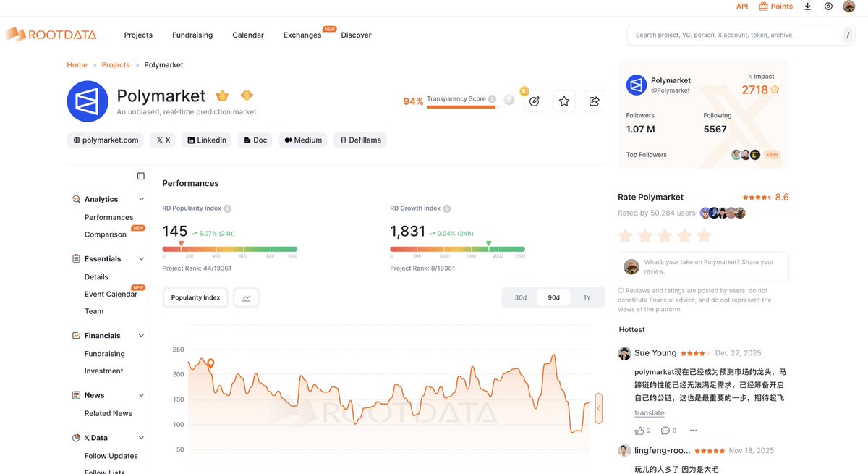Rate Polymarket one star

[626, 236]
